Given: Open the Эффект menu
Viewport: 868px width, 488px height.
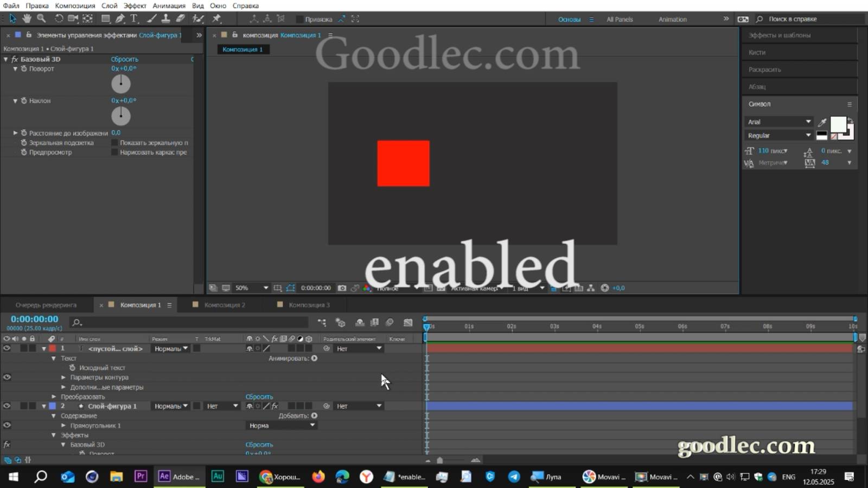Looking at the screenshot, I should pyautogui.click(x=135, y=5).
